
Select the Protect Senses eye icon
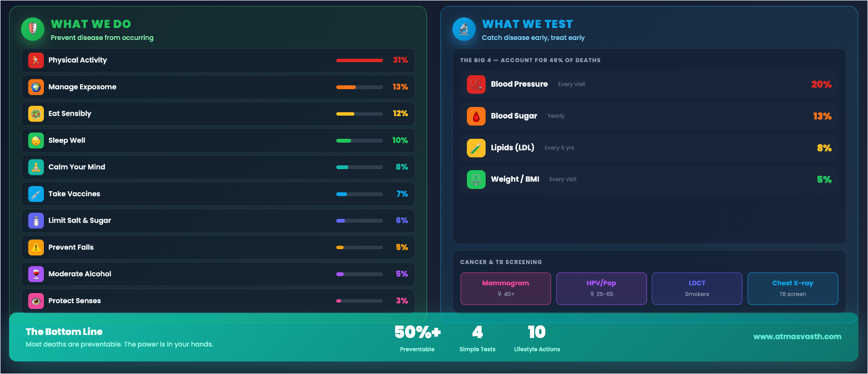click(x=36, y=301)
